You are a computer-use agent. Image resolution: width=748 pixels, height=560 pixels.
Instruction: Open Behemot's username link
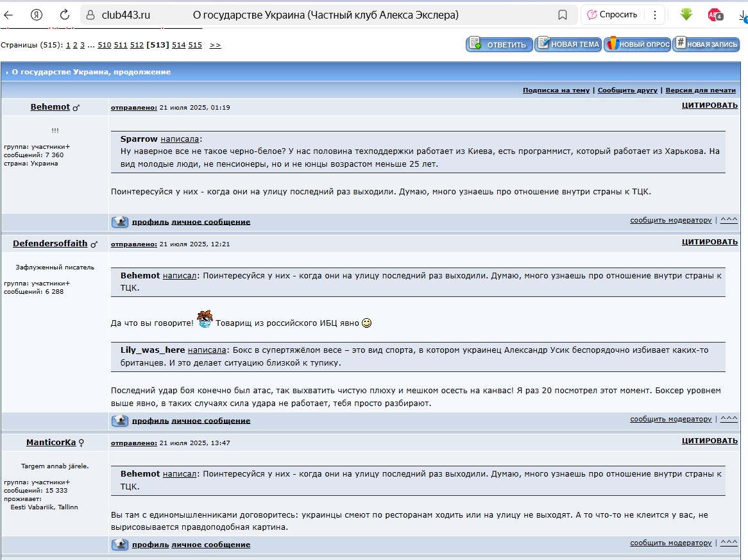[50, 107]
